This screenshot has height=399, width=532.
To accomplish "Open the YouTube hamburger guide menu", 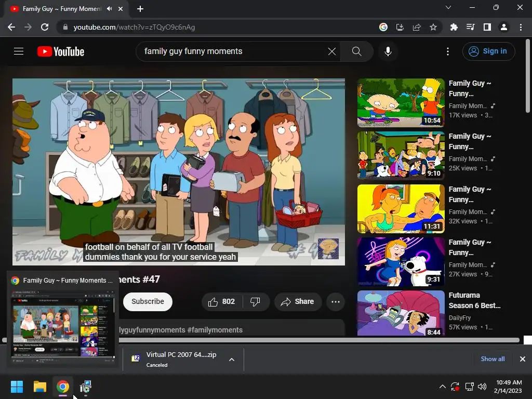I will (x=19, y=51).
